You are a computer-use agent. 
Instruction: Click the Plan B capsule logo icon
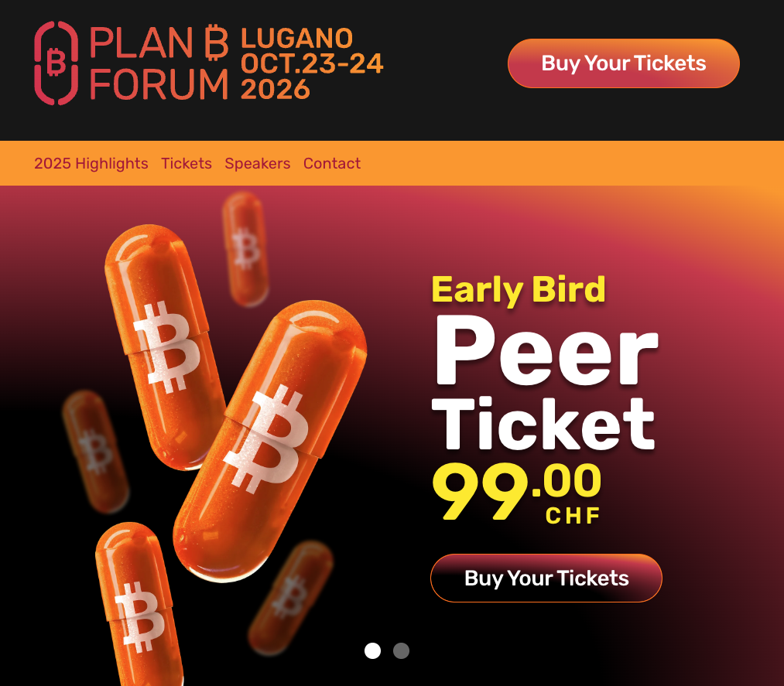point(56,63)
